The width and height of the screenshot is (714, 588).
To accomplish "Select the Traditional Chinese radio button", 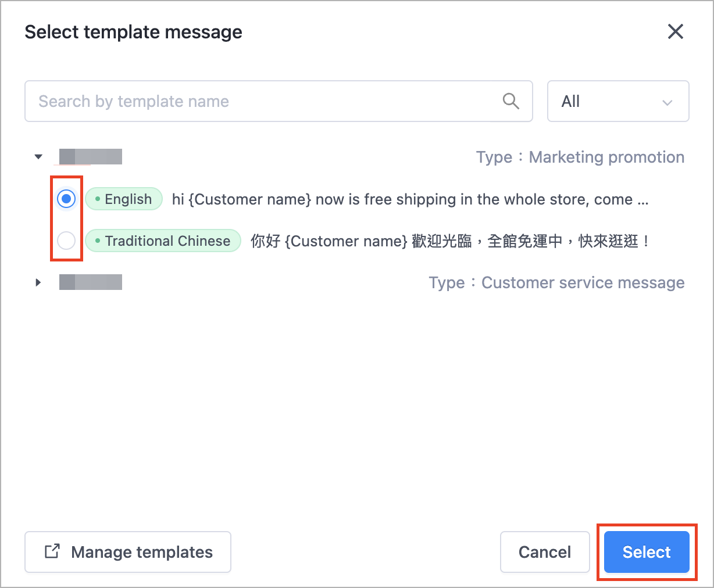I will pos(66,241).
